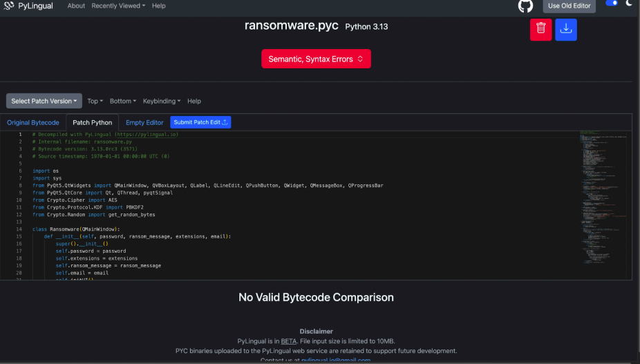Click the PyLingual brand name link
Image resolution: width=640 pixels, height=364 pixels.
[x=35, y=6]
